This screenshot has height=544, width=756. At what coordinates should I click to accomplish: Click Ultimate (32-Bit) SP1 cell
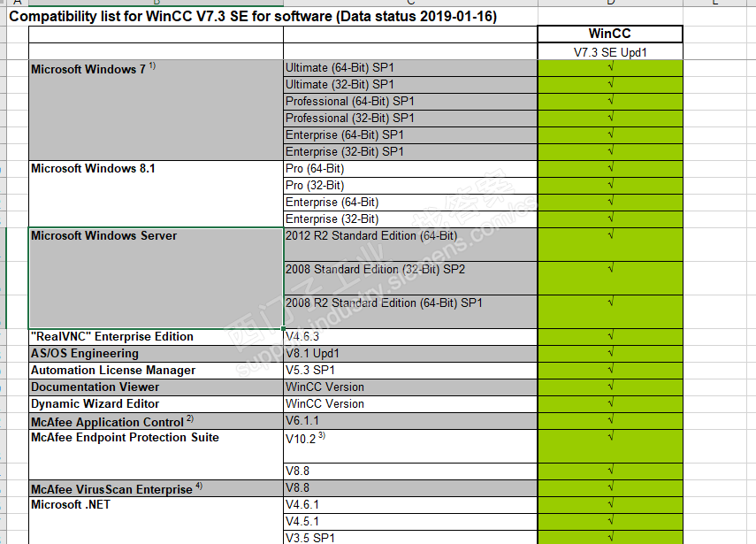click(410, 85)
